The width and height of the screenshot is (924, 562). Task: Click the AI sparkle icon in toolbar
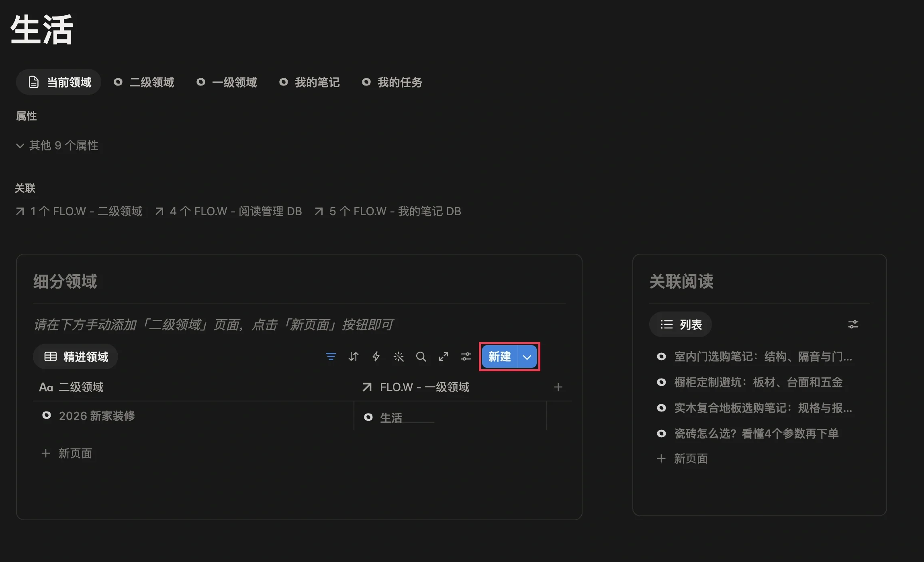(x=398, y=356)
